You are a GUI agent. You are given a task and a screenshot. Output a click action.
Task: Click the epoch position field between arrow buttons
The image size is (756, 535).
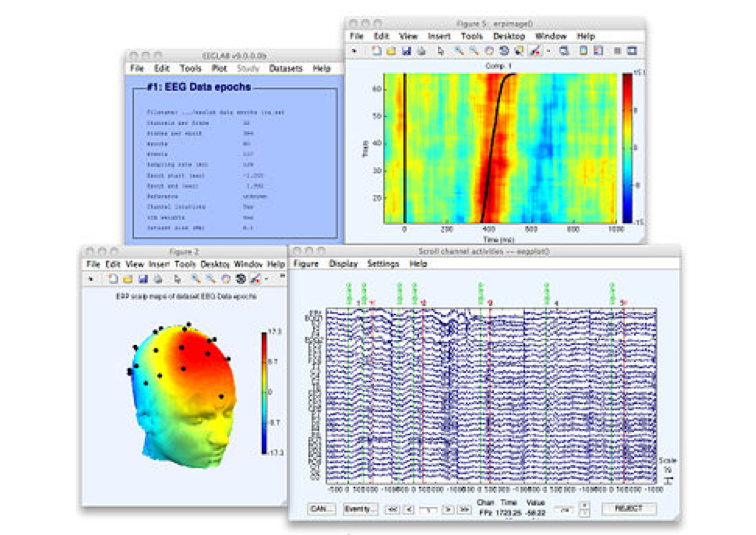(428, 509)
